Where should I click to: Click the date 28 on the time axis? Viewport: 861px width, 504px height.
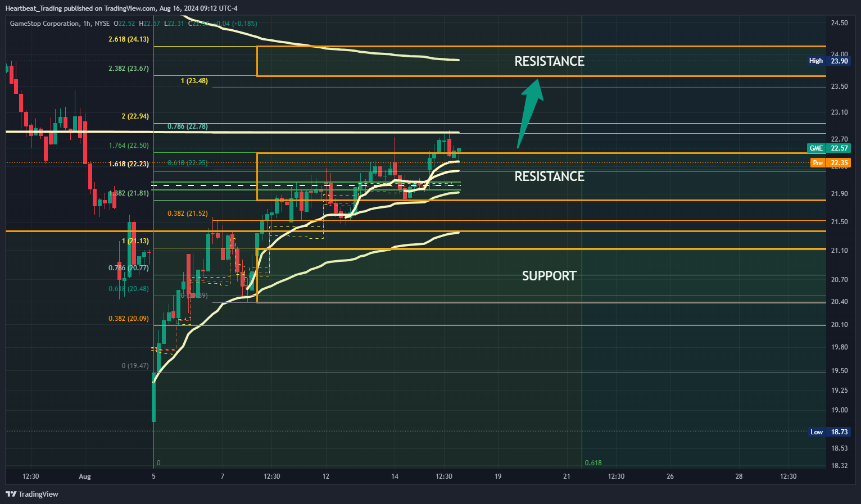point(739,476)
